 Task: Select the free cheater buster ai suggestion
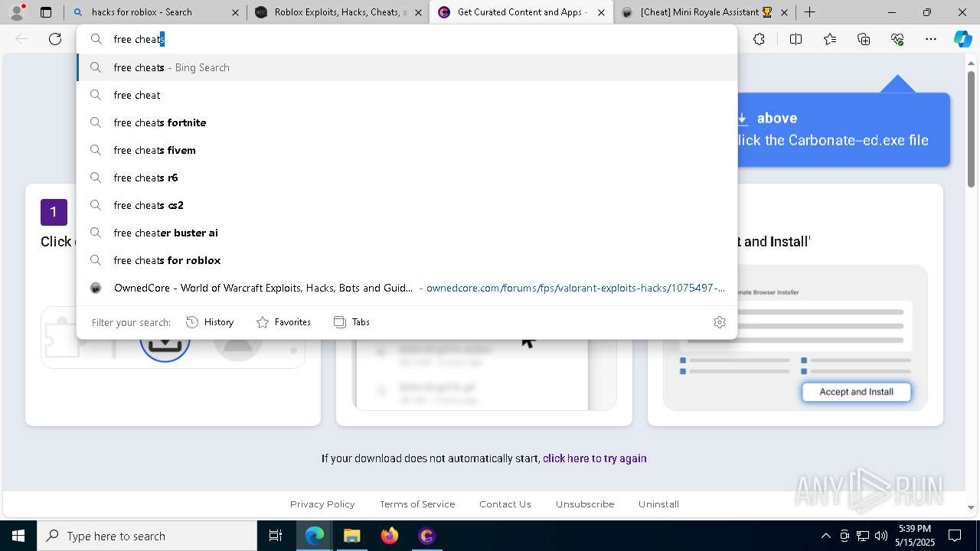pos(407,233)
